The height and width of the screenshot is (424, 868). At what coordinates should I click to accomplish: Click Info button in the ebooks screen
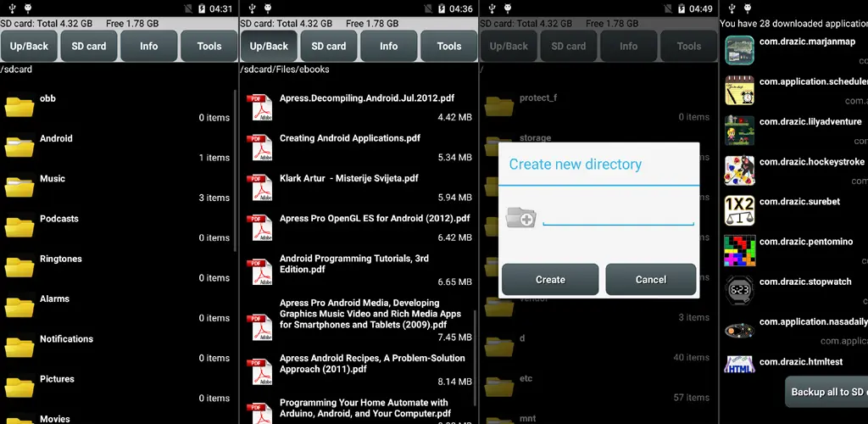(388, 46)
